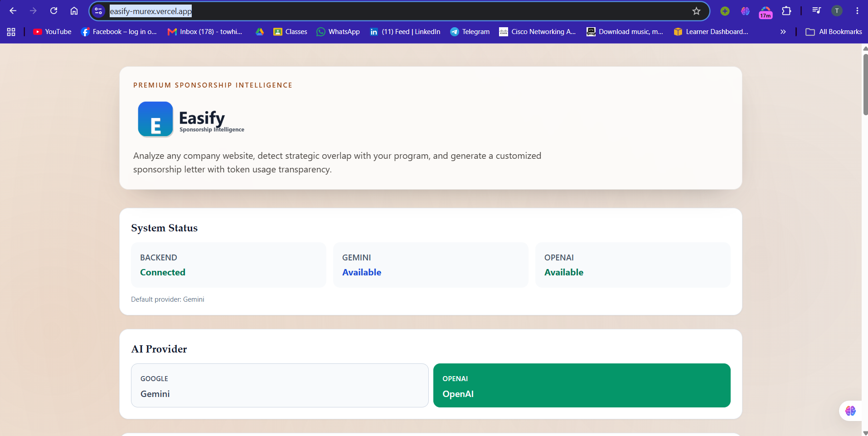Viewport: 868px width, 436px height.
Task: Click the Backend Connected status card
Action: (228, 265)
